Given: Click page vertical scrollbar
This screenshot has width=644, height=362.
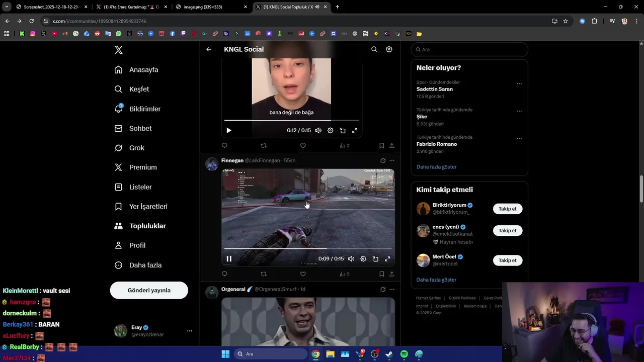Looking at the screenshot, I should click(641, 189).
